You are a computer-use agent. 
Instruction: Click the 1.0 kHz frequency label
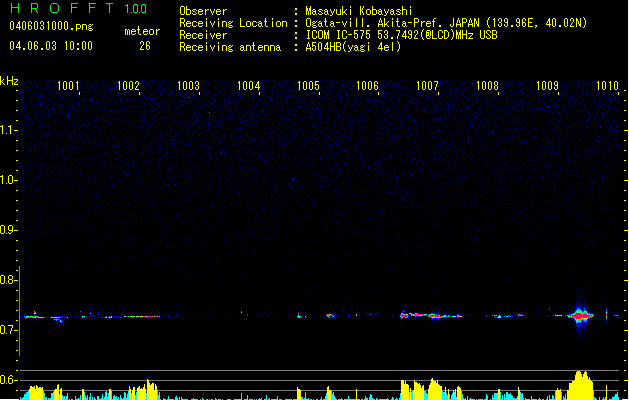[8, 180]
